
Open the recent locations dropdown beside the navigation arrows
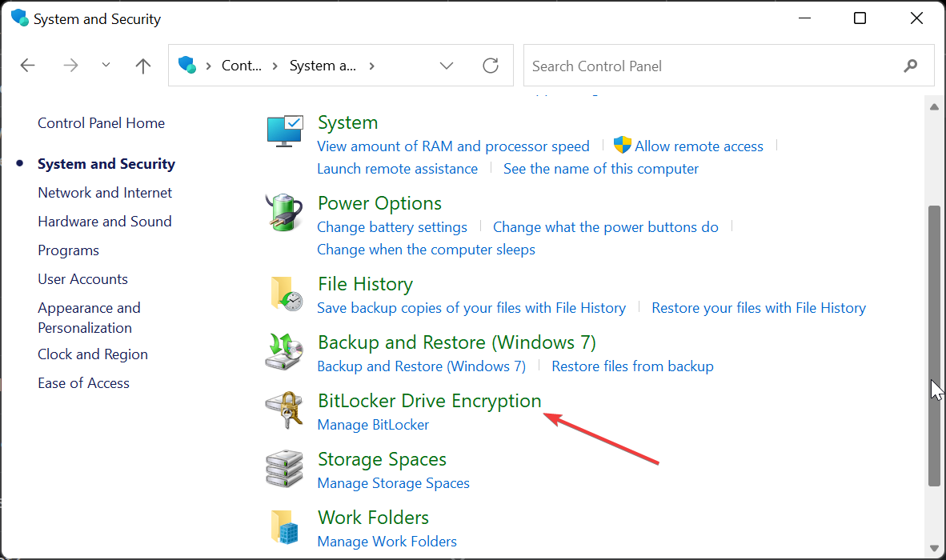[x=106, y=66]
